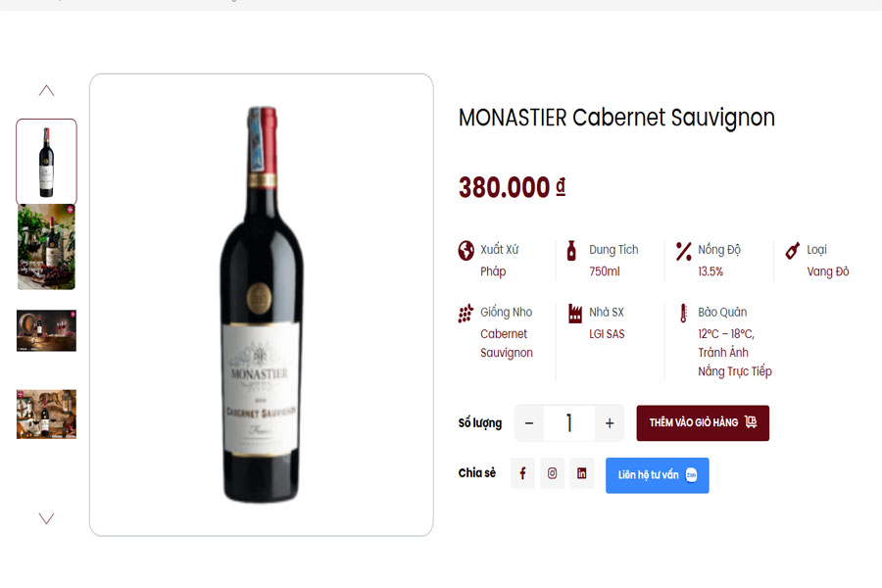Click the thermometer storage icon
This screenshot has width=882, height=588.
pos(683,314)
